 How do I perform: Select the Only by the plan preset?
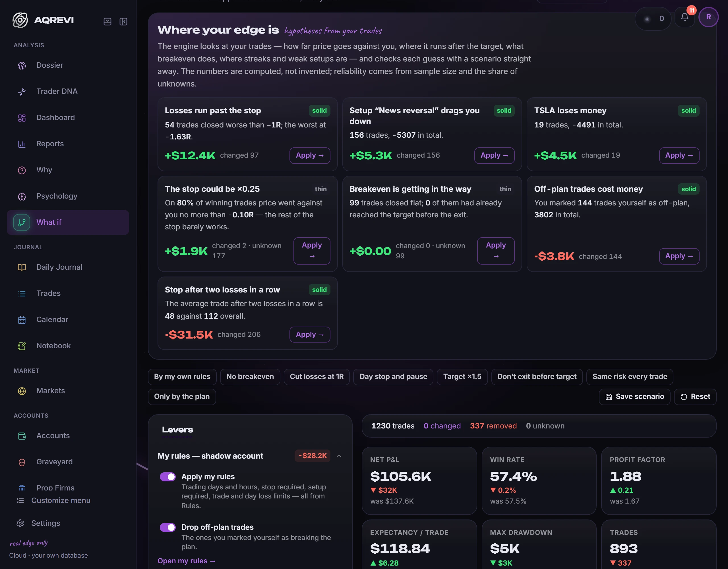pyautogui.click(x=182, y=397)
